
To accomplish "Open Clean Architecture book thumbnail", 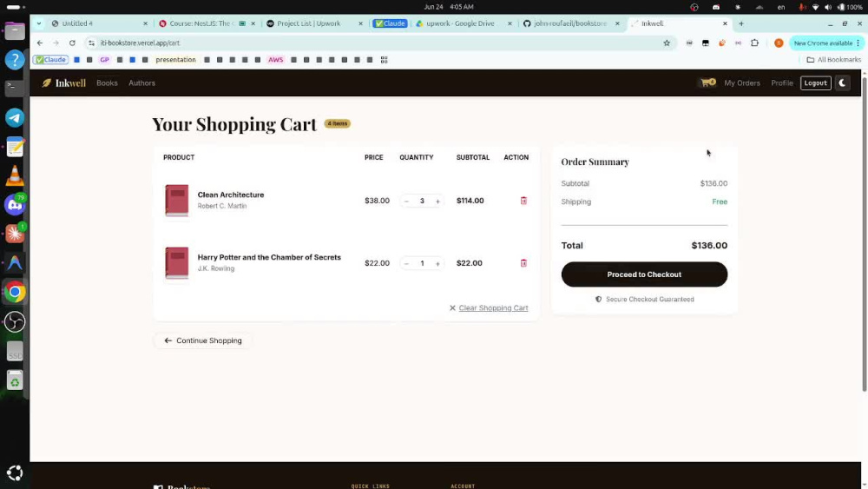I will (x=176, y=201).
